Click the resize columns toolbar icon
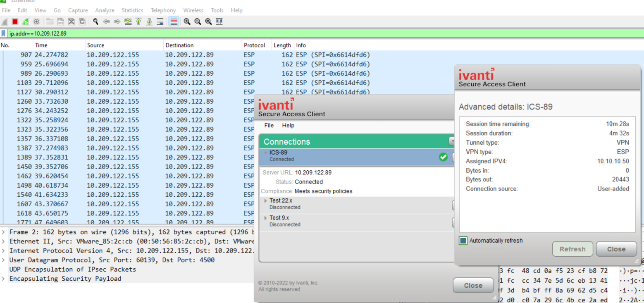This screenshot has height=303, width=644. [x=219, y=22]
